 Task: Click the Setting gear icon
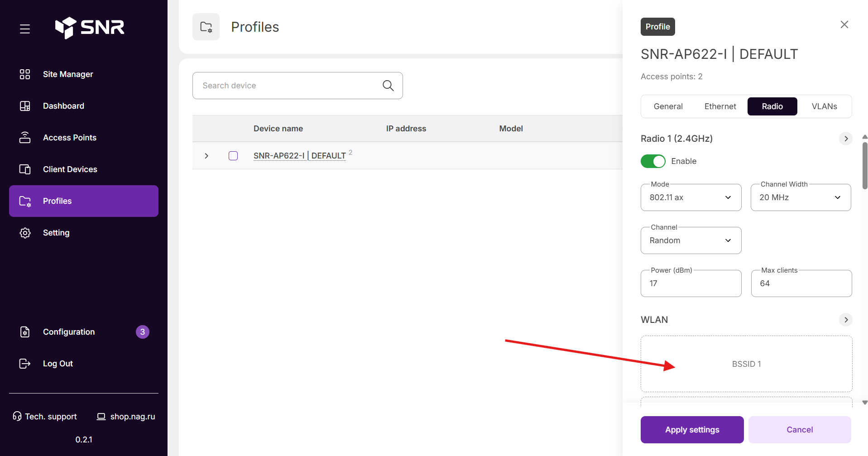tap(25, 233)
